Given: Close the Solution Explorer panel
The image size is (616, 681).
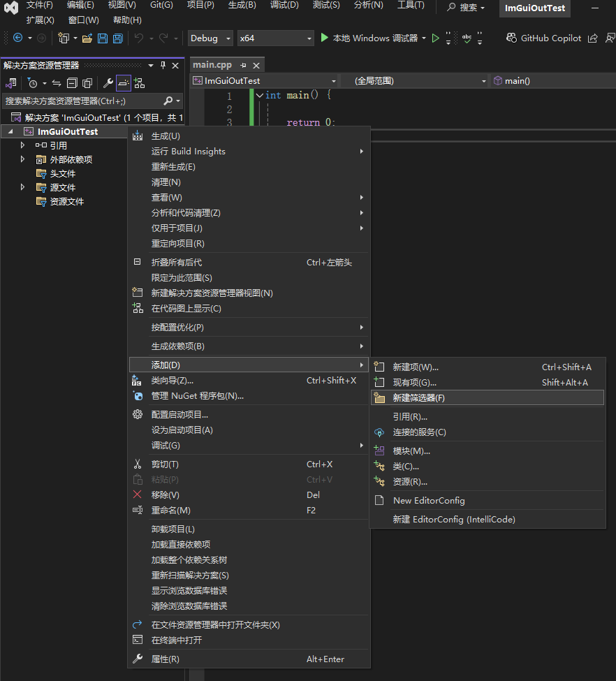Looking at the screenshot, I should coord(175,66).
